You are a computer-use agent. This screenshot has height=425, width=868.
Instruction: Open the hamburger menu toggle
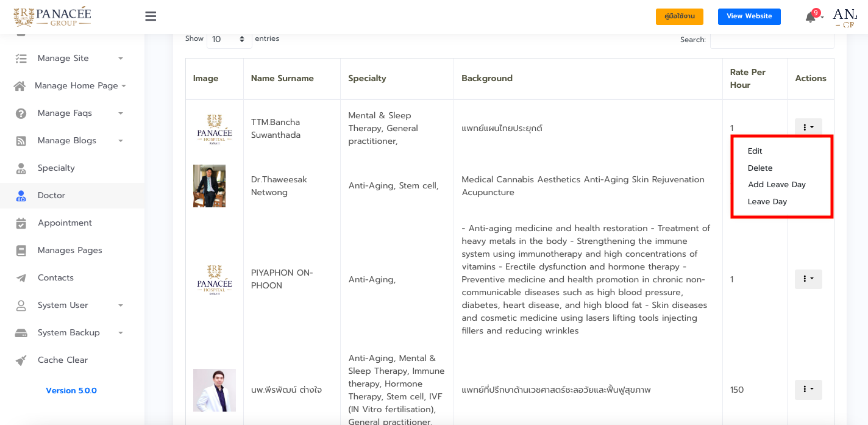point(151,16)
